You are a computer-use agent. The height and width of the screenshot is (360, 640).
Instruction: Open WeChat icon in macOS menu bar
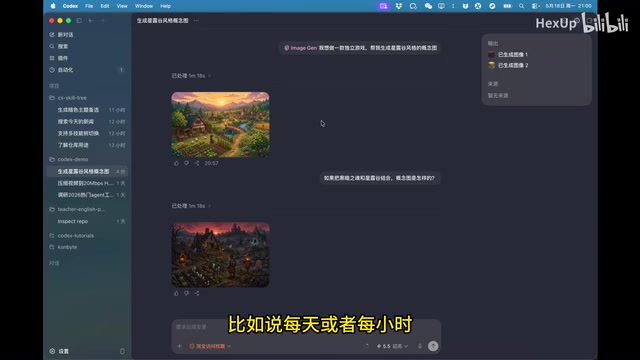tap(428, 6)
